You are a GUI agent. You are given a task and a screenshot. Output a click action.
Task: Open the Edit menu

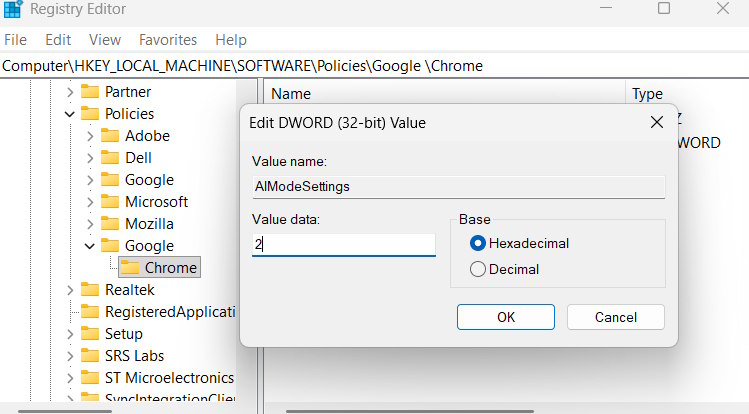click(58, 40)
